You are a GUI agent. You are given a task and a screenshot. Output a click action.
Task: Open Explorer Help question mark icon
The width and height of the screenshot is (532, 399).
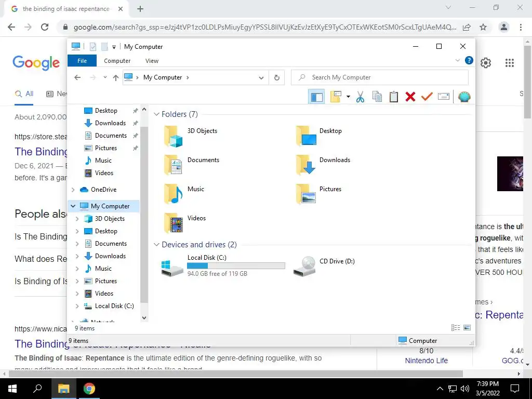pos(469,60)
